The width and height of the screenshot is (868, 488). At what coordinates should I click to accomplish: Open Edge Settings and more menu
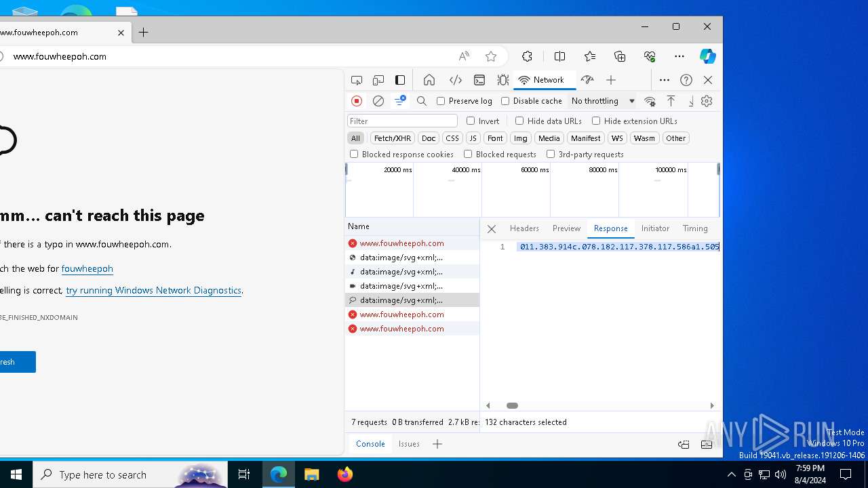coord(679,56)
